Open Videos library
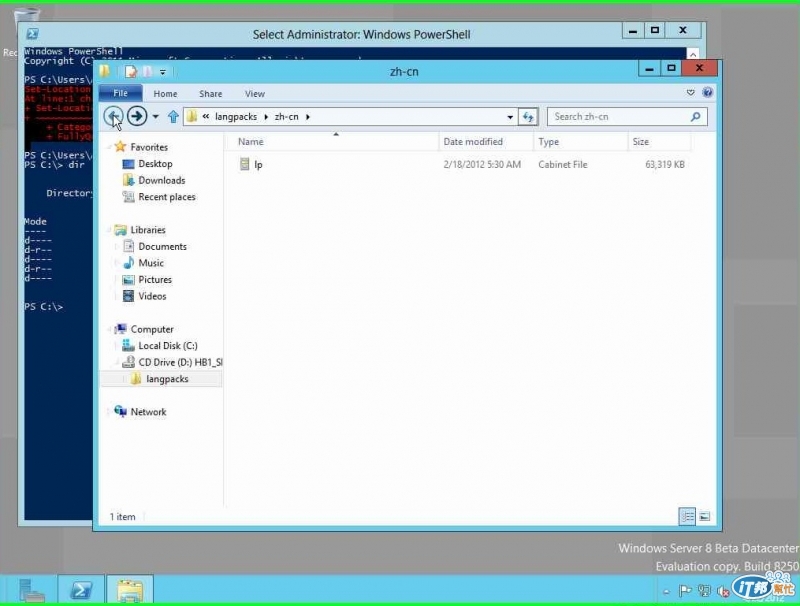This screenshot has height=606, width=800. [x=152, y=296]
